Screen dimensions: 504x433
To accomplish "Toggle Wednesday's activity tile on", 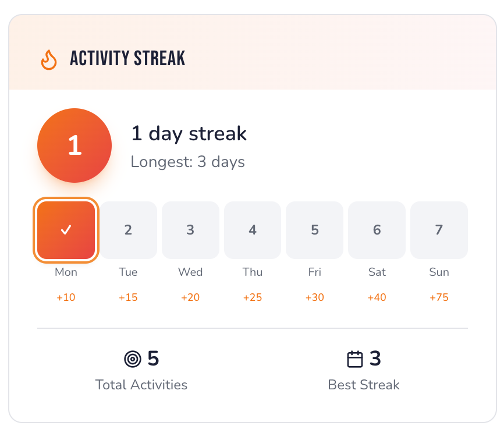I will [x=190, y=229].
